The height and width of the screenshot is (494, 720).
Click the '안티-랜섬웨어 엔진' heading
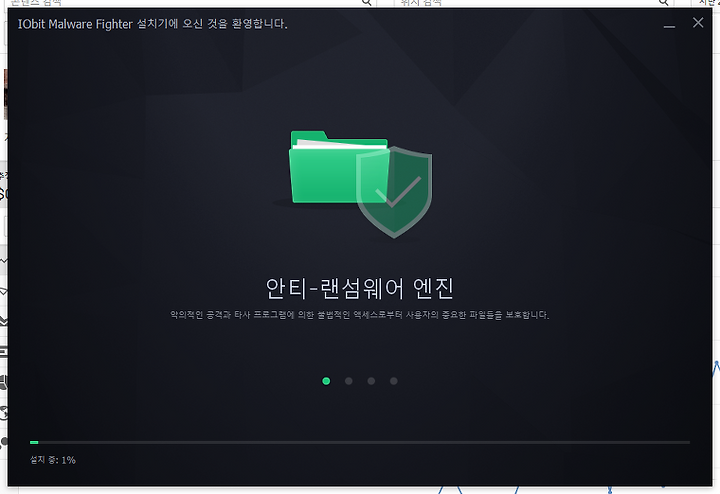(x=360, y=289)
